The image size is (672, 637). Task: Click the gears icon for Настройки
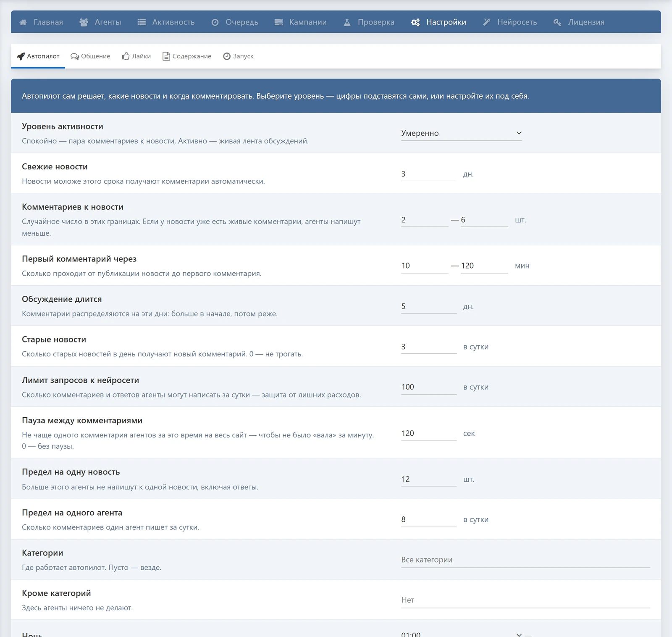pyautogui.click(x=415, y=22)
